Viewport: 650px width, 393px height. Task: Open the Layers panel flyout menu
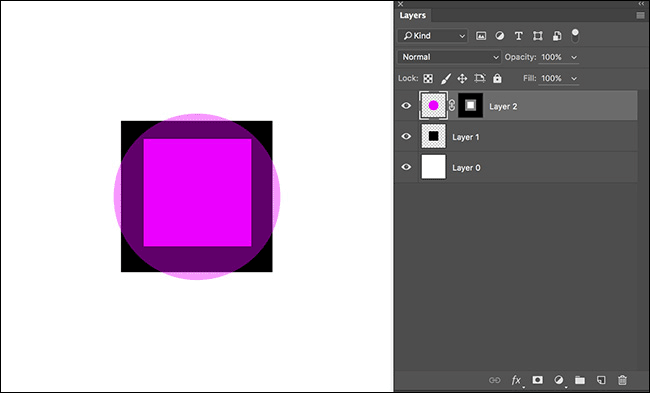tap(640, 15)
